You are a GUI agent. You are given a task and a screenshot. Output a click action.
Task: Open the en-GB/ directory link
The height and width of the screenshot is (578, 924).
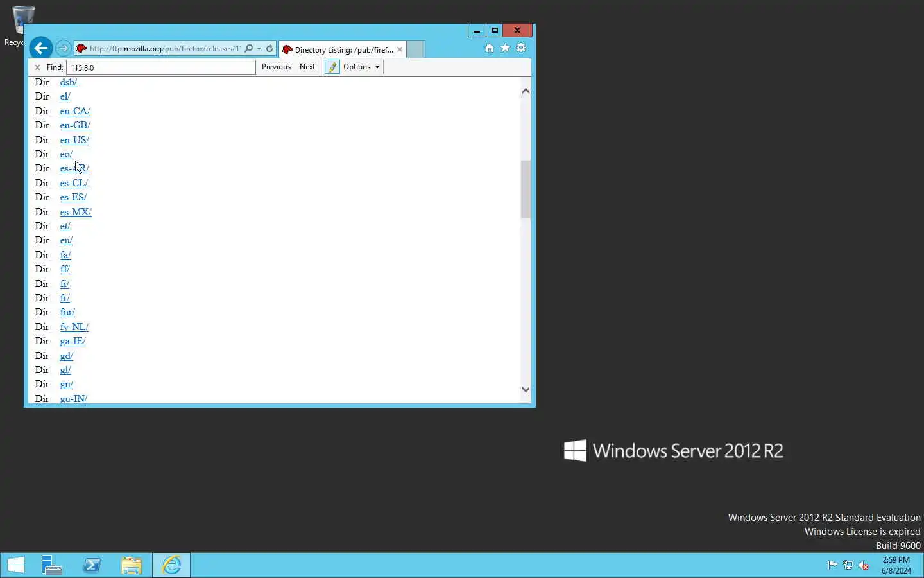(x=75, y=125)
